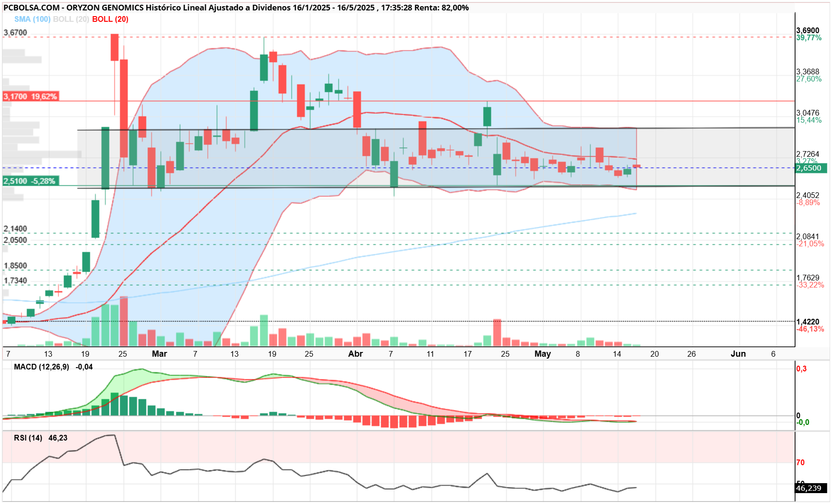This screenshot has height=504, width=832.
Task: Click the red BOLL (20) legend label
Action: click(110, 19)
